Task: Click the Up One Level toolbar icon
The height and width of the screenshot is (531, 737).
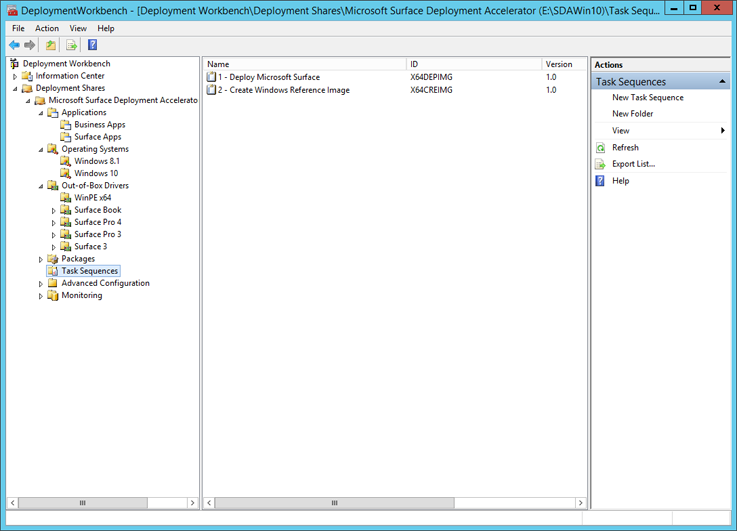Action: click(x=51, y=45)
